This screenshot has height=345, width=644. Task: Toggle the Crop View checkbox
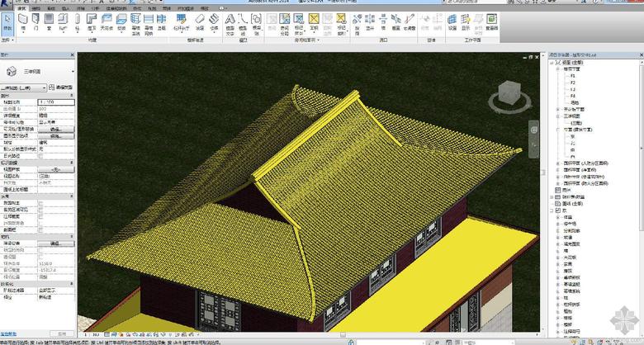pyautogui.click(x=40, y=204)
